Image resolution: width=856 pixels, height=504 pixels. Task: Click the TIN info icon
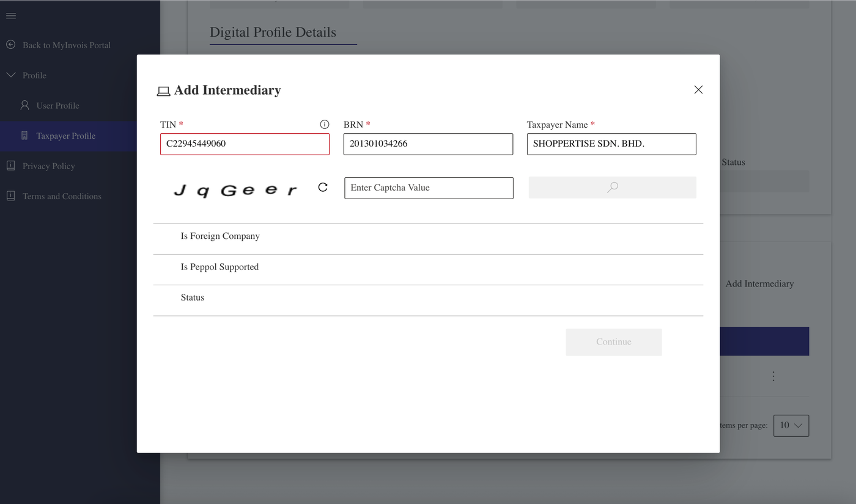click(325, 124)
